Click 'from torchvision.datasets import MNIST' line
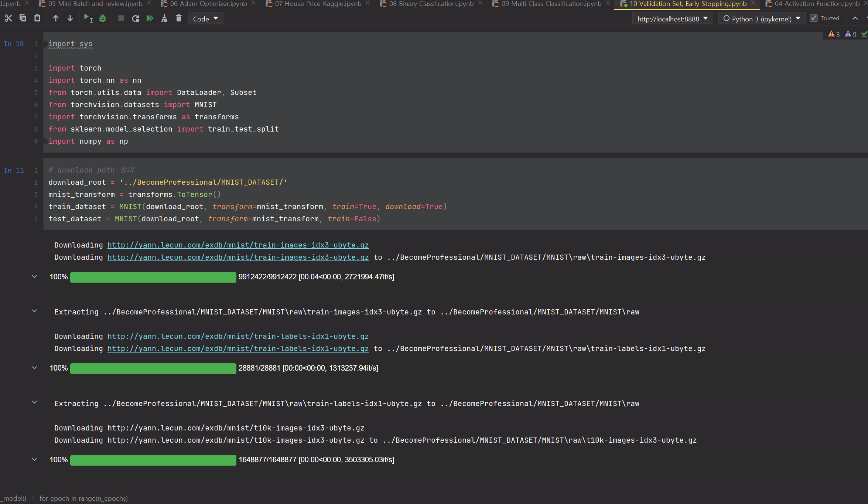This screenshot has width=868, height=504. pos(133,105)
